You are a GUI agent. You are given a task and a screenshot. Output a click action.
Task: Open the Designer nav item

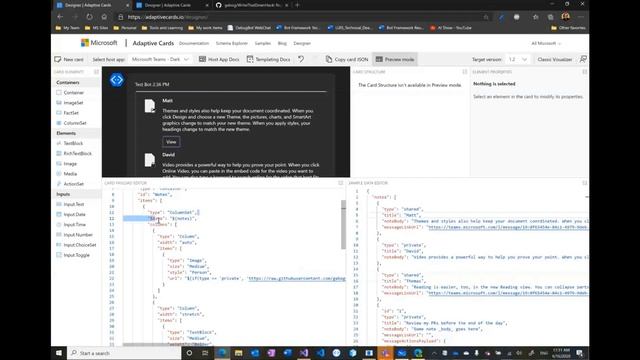(x=302, y=43)
